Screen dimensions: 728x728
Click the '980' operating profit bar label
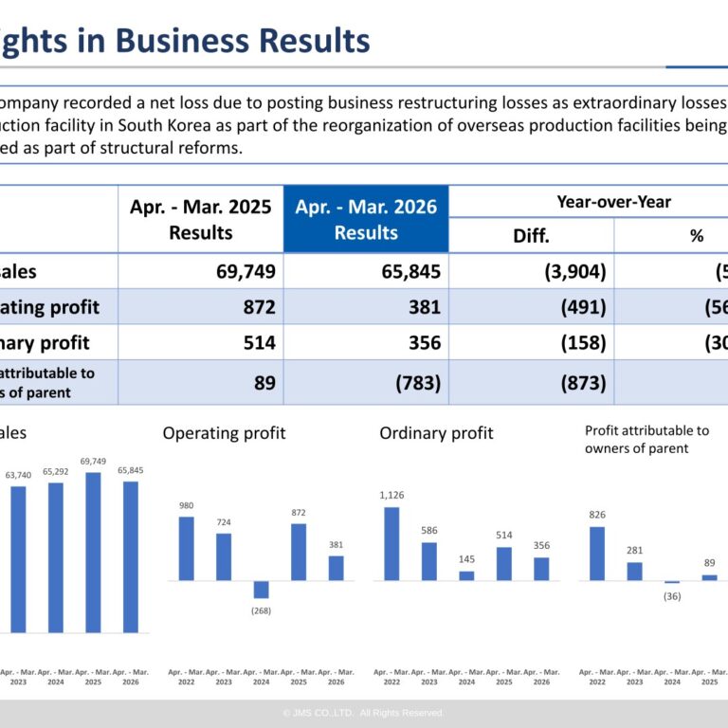[186, 505]
